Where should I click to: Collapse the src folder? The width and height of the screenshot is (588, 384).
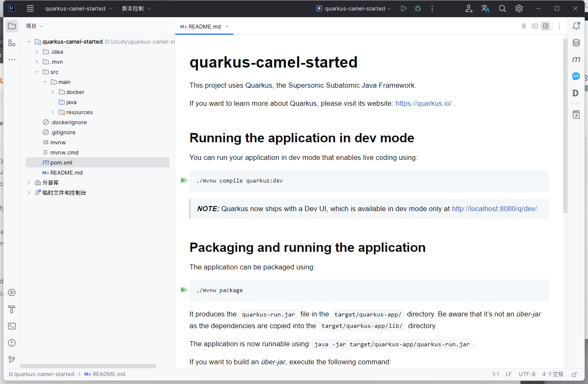pyautogui.click(x=37, y=72)
